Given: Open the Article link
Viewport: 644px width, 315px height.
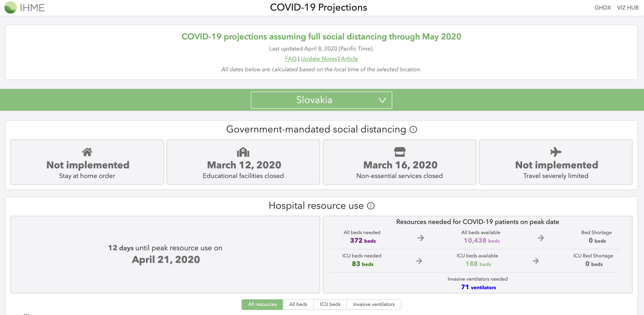Looking at the screenshot, I should pyautogui.click(x=349, y=59).
